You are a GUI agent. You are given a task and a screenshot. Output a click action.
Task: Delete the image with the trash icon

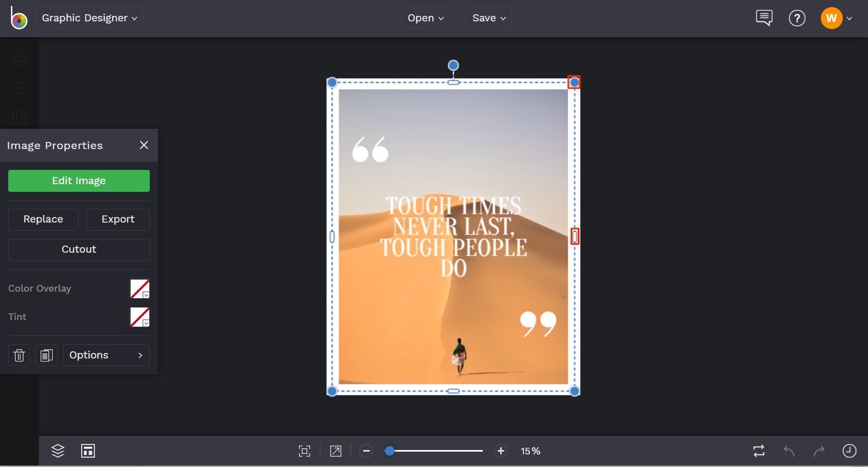(x=19, y=355)
